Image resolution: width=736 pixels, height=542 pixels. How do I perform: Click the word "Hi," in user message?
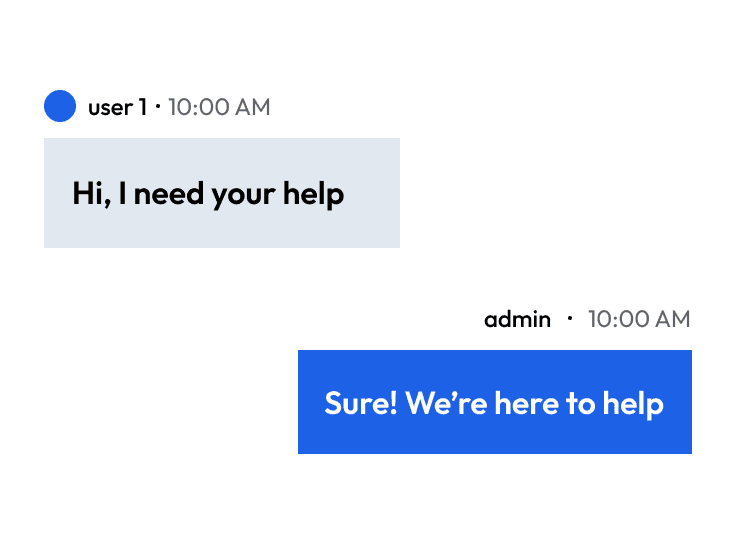(x=90, y=193)
